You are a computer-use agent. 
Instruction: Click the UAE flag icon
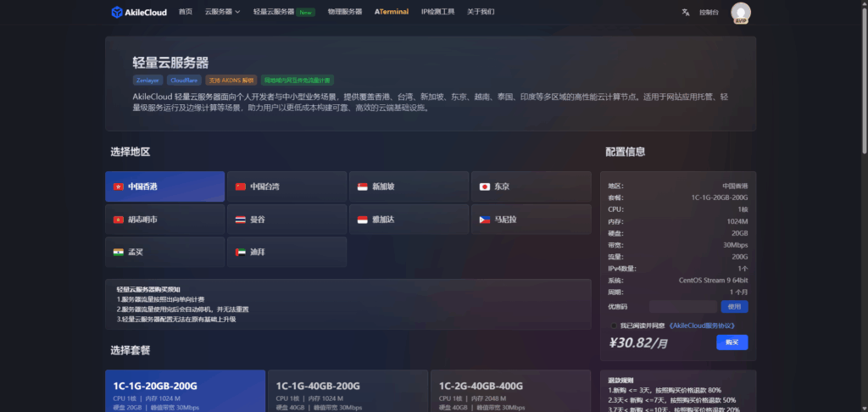click(x=240, y=252)
